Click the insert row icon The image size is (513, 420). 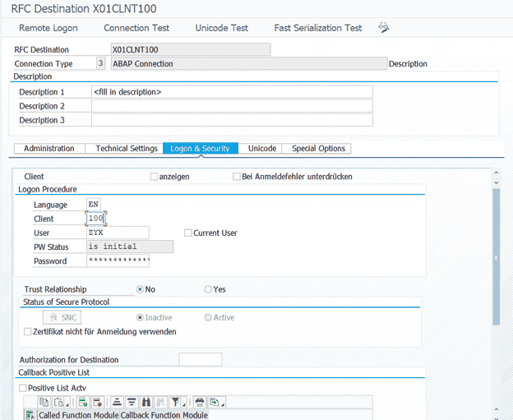click(x=83, y=402)
